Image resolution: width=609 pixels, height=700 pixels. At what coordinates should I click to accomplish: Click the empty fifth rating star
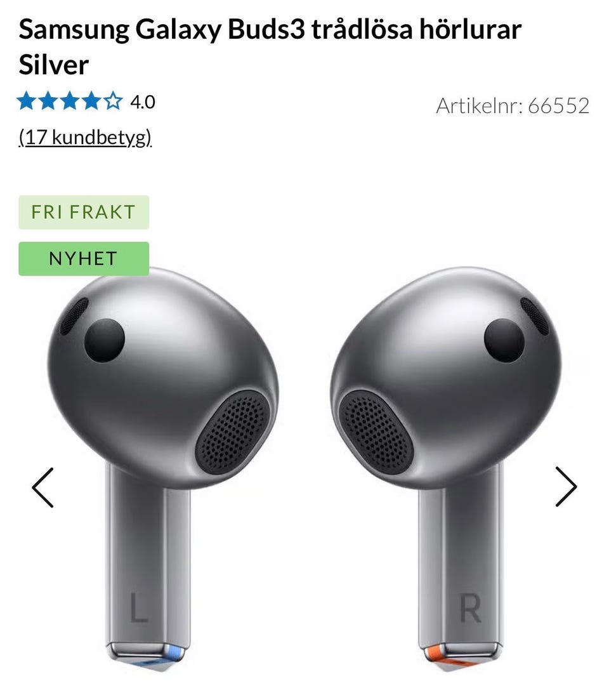click(x=114, y=102)
